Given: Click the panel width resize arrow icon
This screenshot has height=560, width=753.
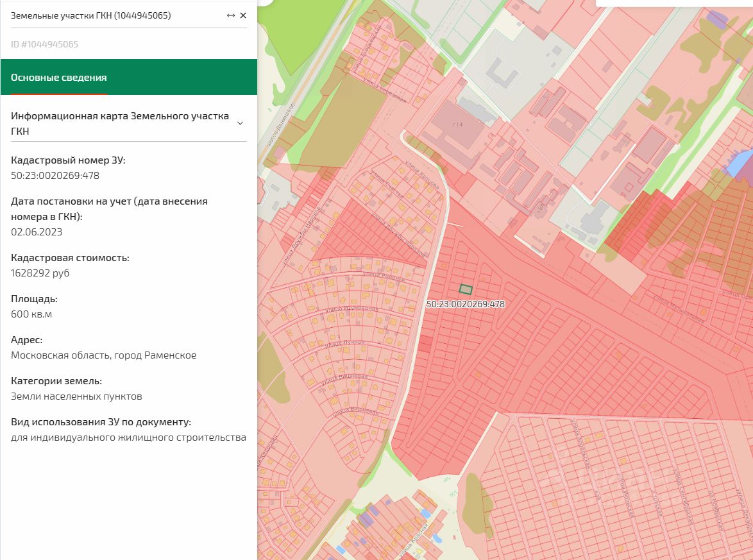Looking at the screenshot, I should [231, 15].
